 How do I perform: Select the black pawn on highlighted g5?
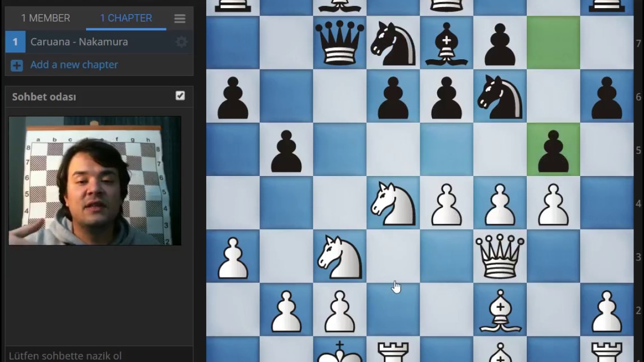coord(553,150)
